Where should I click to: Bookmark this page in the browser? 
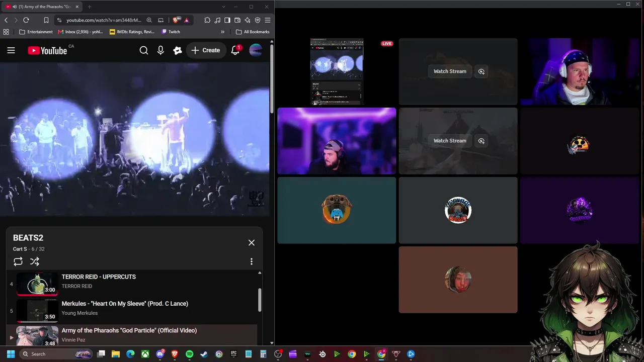pyautogui.click(x=46, y=20)
